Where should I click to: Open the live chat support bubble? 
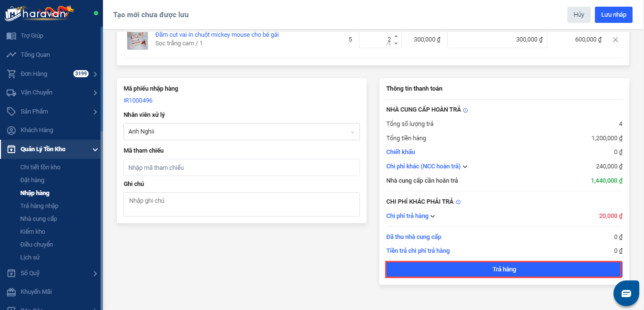pyautogui.click(x=626, y=293)
